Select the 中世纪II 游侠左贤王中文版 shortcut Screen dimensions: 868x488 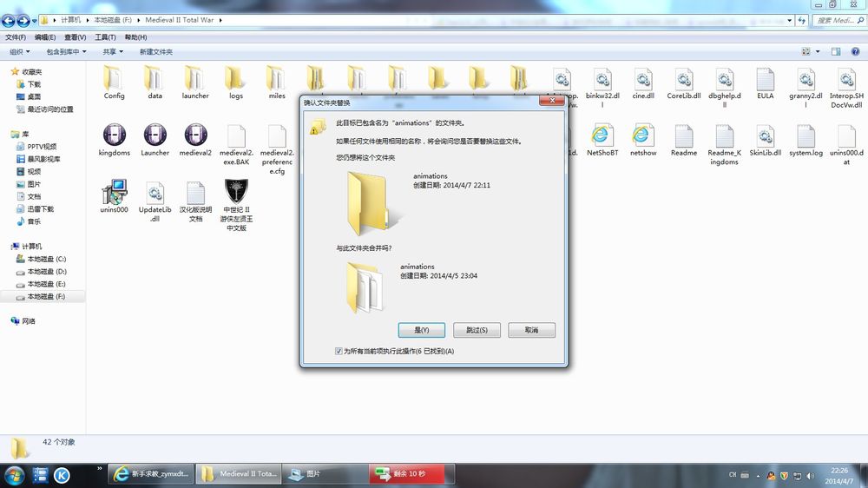pos(236,205)
